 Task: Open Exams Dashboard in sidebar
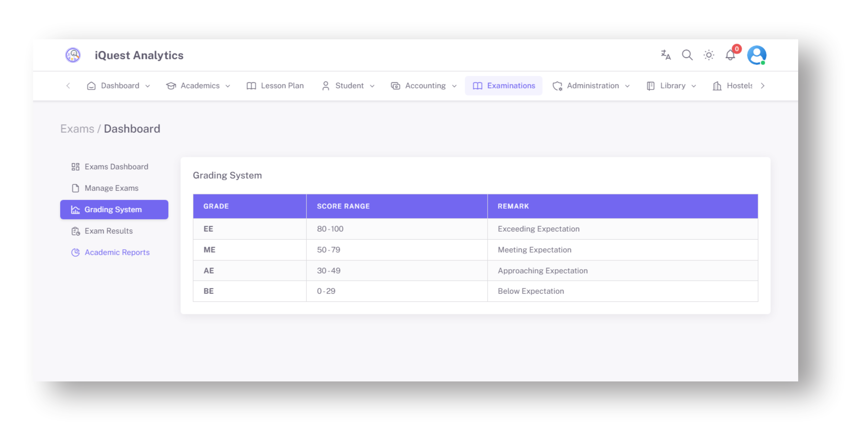tap(116, 167)
